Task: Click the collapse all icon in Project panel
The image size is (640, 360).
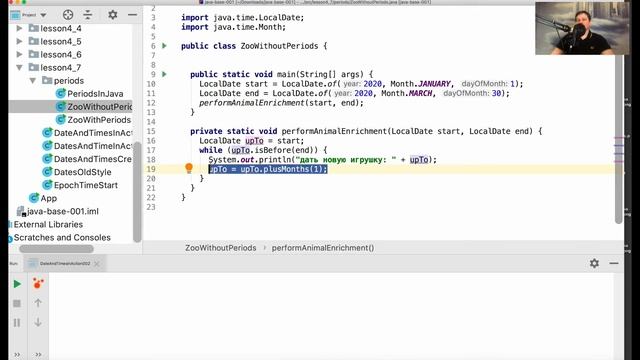Action: 88,15
